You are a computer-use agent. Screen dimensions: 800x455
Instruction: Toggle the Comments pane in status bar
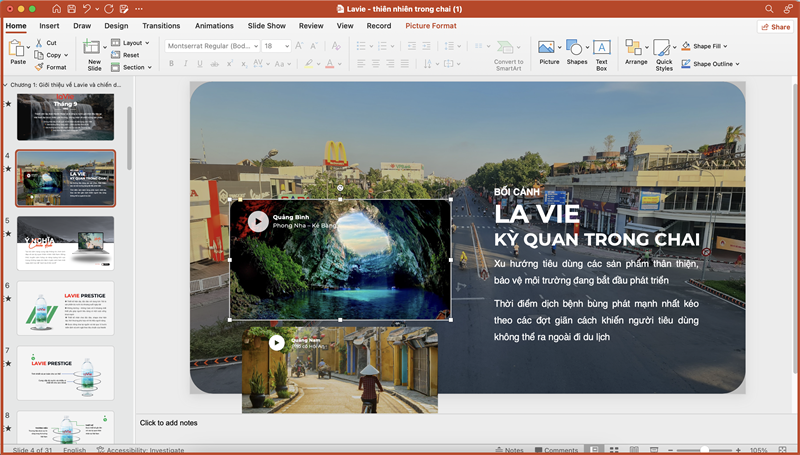pos(555,450)
